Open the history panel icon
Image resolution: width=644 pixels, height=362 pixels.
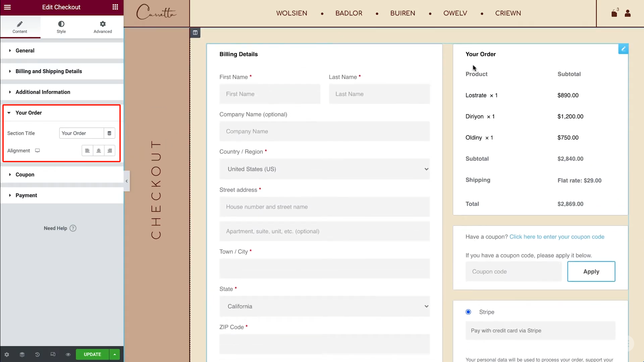37,354
